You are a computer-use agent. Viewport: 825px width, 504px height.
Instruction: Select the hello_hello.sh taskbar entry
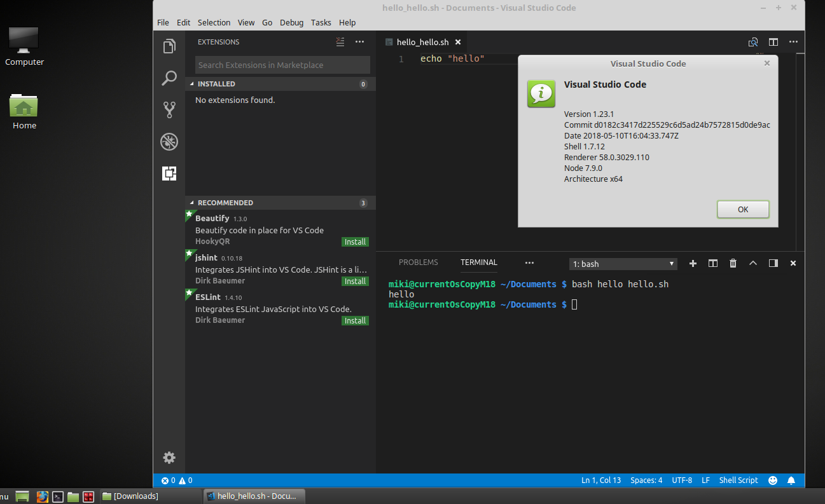[254, 496]
